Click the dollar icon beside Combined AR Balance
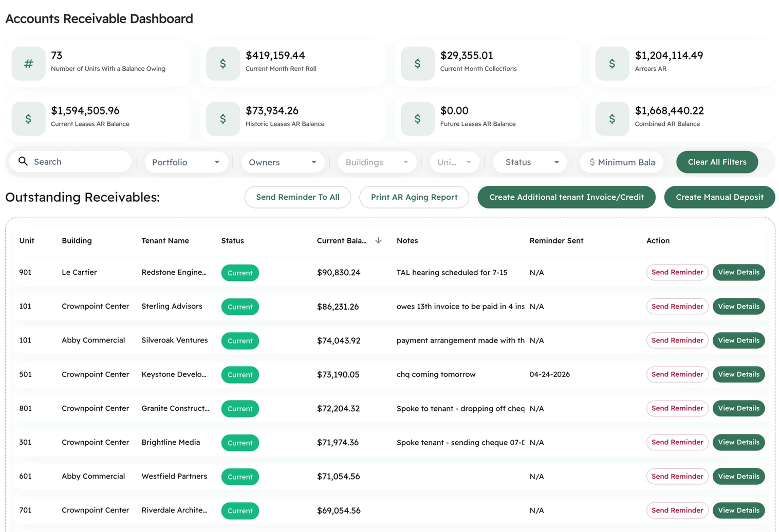This screenshot has height=532, width=779. [x=612, y=119]
